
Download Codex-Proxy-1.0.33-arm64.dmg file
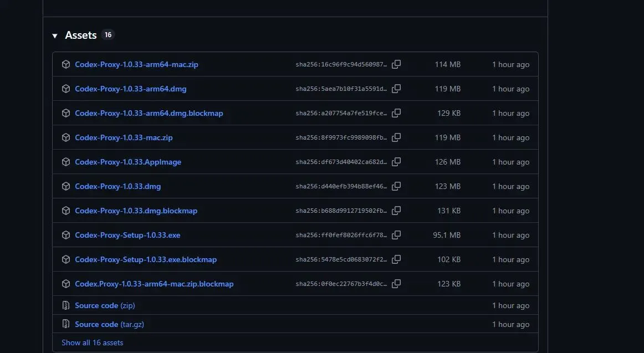click(x=131, y=89)
